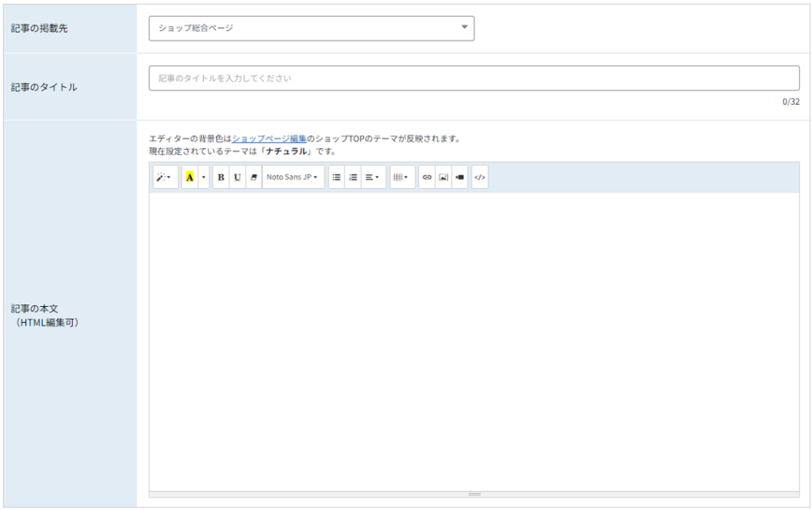Switch to HTML code view
This screenshot has width=812, height=510.
click(480, 177)
